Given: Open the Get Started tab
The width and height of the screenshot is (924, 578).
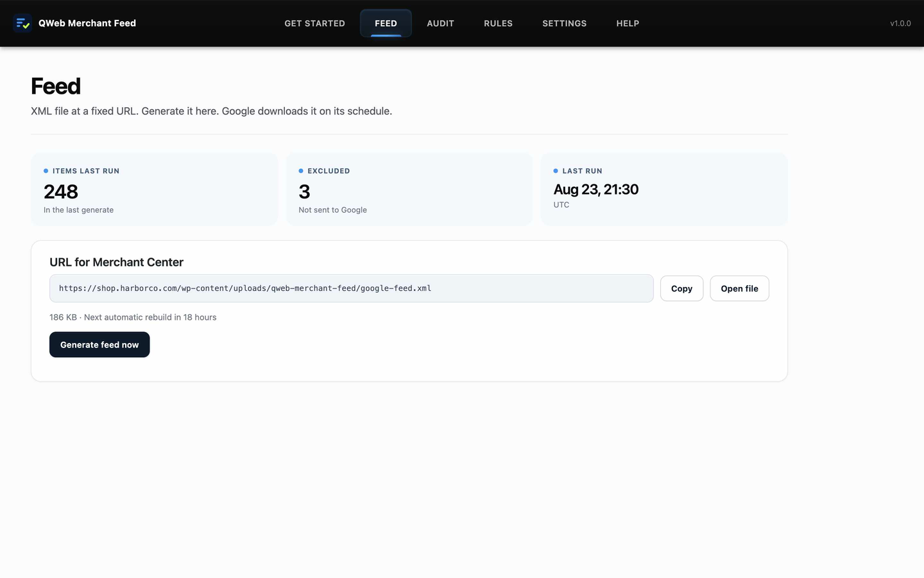Looking at the screenshot, I should (314, 23).
